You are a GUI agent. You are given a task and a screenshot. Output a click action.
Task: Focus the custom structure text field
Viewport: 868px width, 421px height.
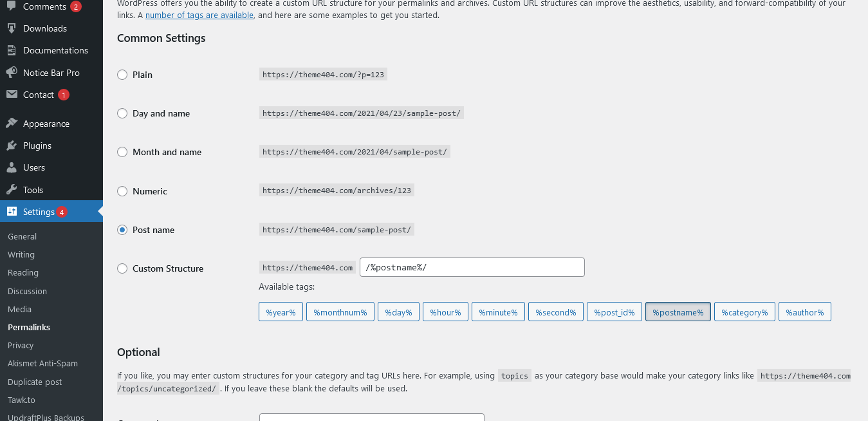tap(472, 267)
